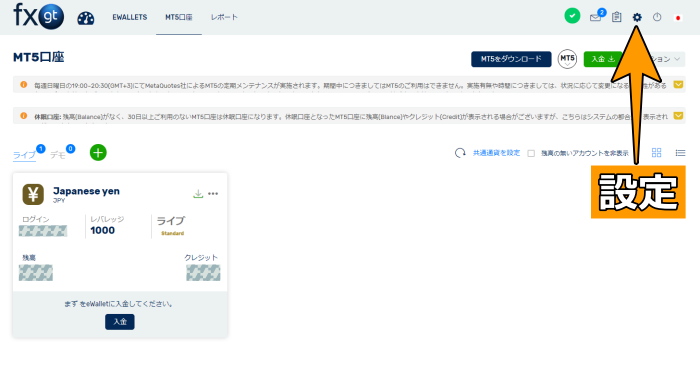Click the masked ログイン number
Viewport: 700px width, 385px height.
(x=43, y=231)
